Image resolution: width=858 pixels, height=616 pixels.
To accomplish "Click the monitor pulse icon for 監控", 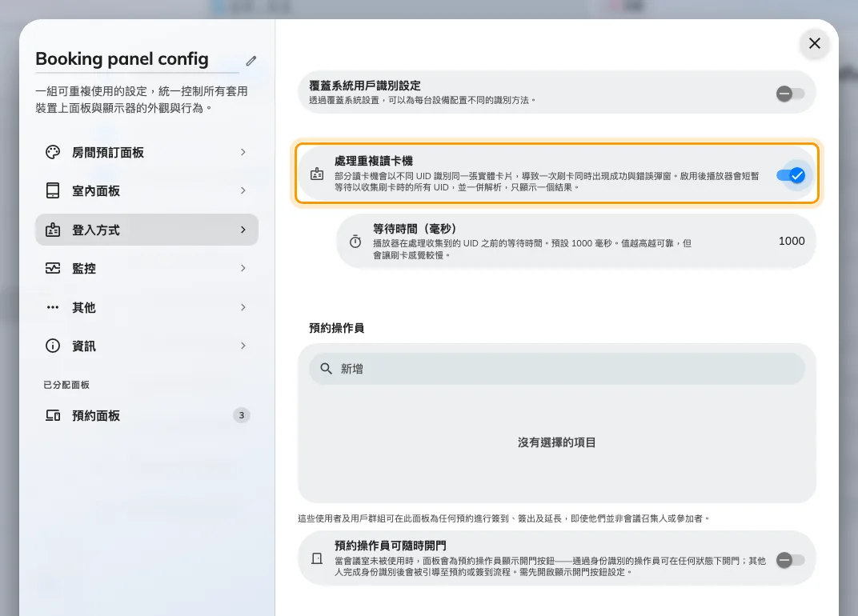I will 53,268.
